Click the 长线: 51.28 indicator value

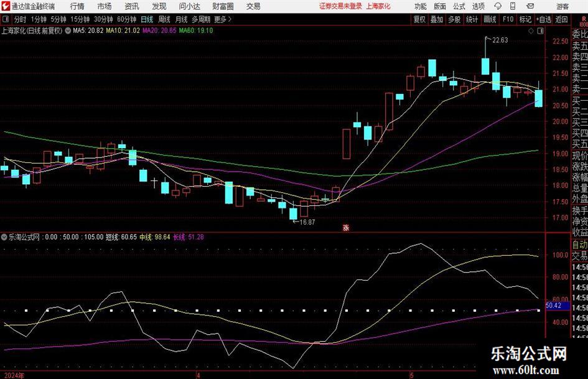[x=189, y=237]
